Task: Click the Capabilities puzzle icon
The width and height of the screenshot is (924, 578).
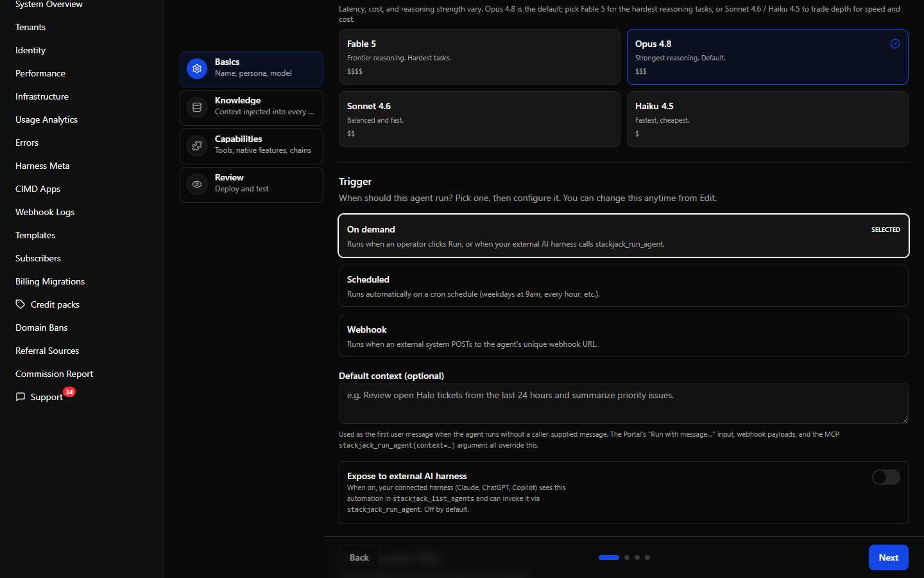Action: (197, 146)
